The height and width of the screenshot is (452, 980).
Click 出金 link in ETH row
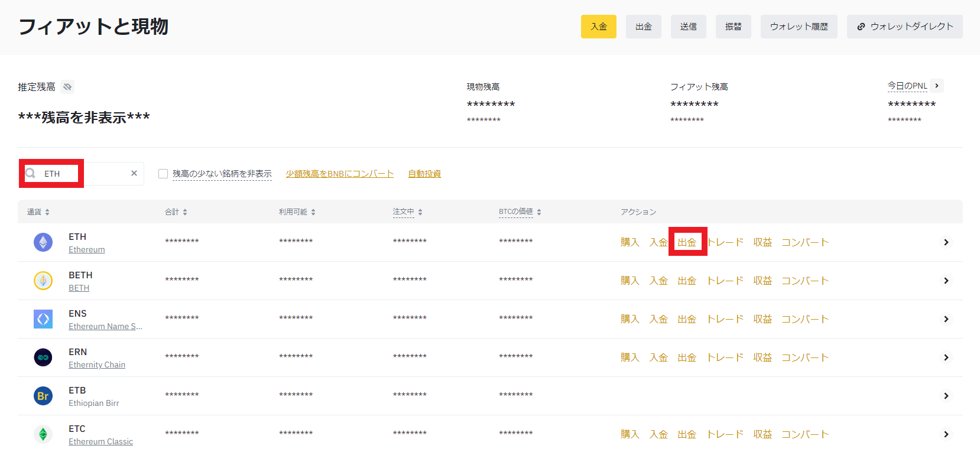(x=687, y=242)
